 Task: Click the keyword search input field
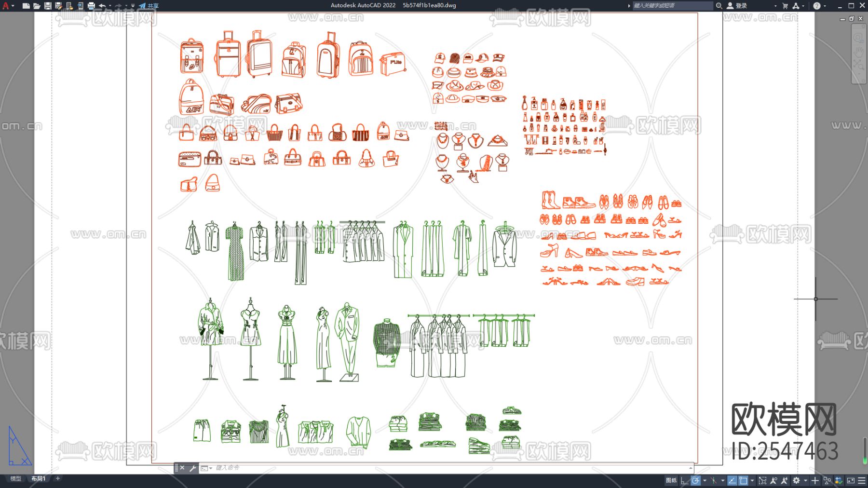pos(672,6)
